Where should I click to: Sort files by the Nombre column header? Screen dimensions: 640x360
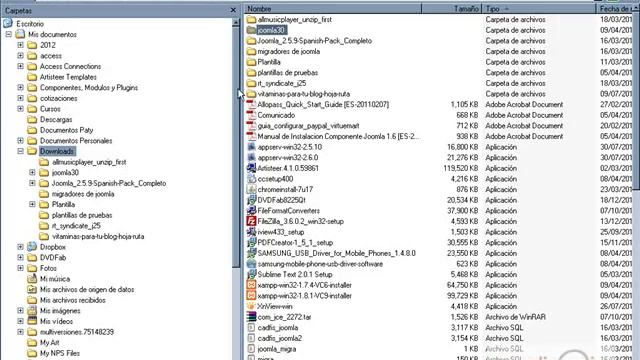[x=333, y=9]
